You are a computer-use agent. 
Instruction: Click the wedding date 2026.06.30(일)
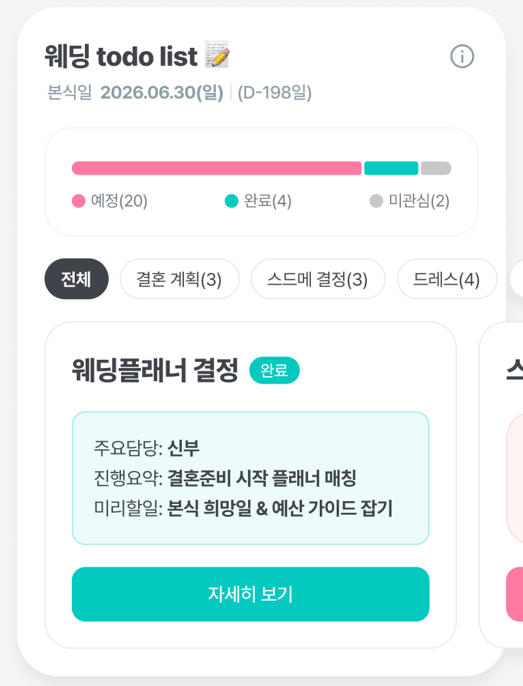(x=161, y=93)
